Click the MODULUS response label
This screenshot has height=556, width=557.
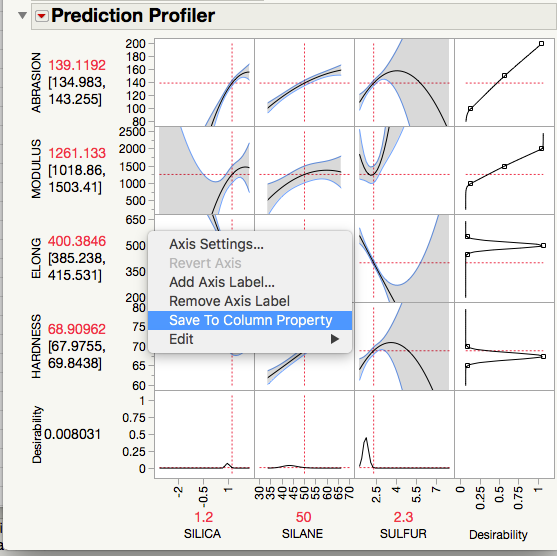(x=36, y=169)
